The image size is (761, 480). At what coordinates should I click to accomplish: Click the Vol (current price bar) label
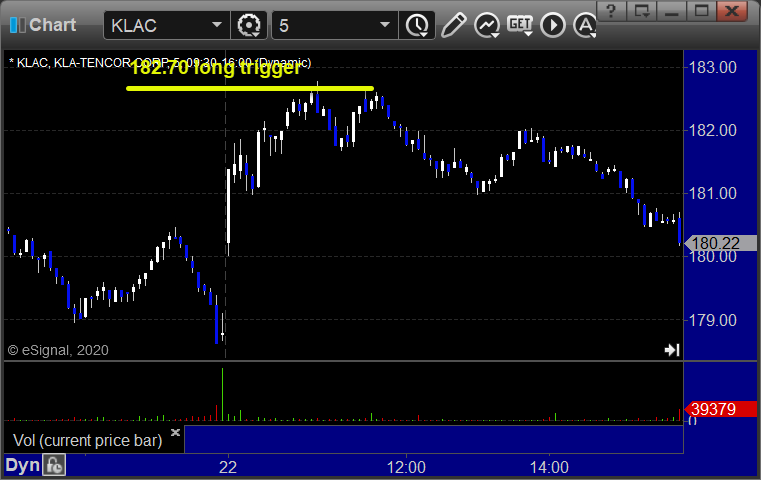click(x=87, y=441)
